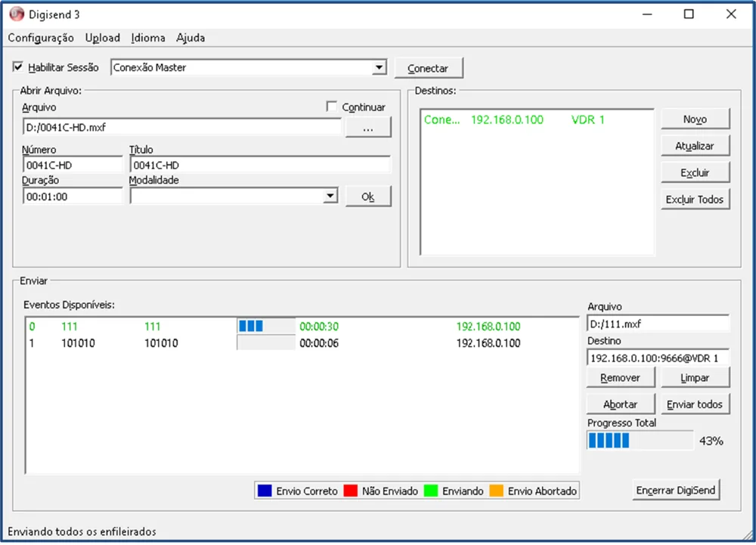The height and width of the screenshot is (545, 756).
Task: Click the Excluir Todos button
Action: [x=695, y=199]
